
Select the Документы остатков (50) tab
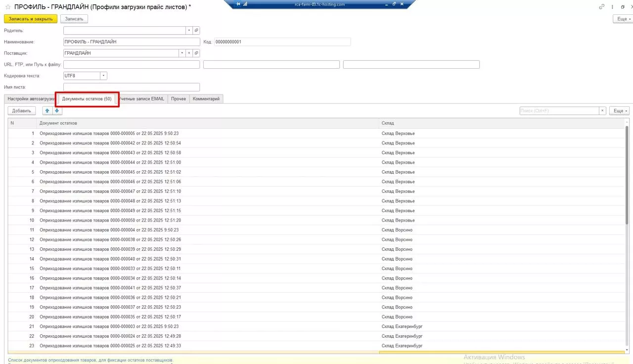87,99
